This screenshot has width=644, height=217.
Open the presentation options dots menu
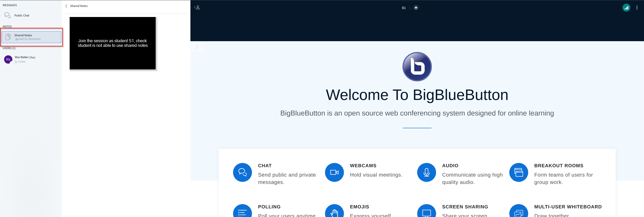pos(197,47)
